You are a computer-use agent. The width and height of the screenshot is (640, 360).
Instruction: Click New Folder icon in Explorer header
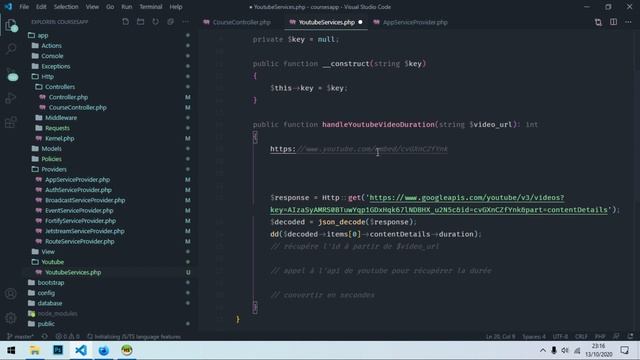click(x=140, y=22)
